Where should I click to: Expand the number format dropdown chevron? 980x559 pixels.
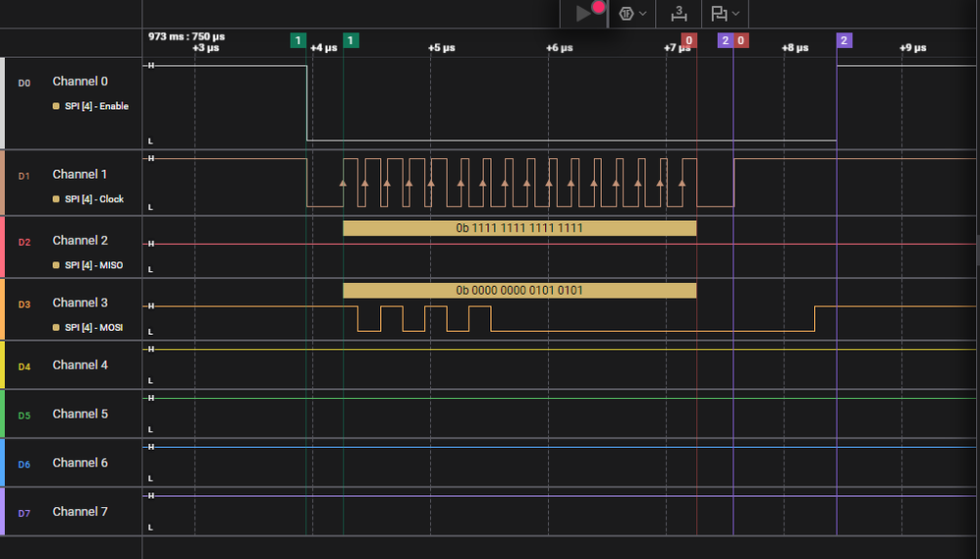click(642, 13)
